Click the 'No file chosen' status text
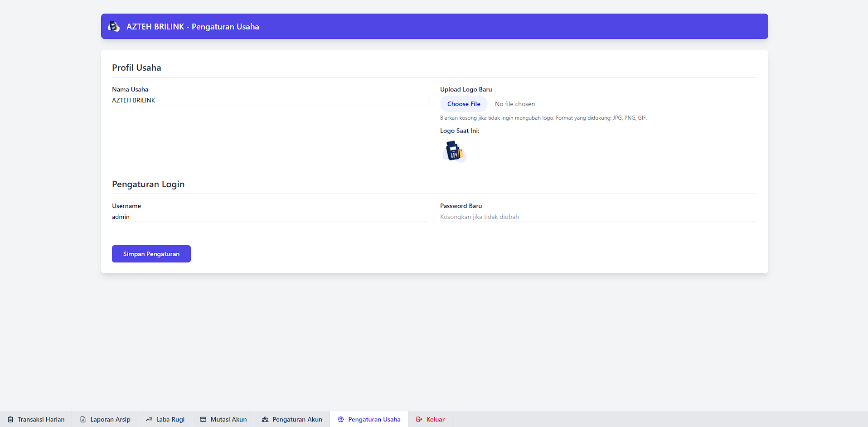 (x=515, y=104)
